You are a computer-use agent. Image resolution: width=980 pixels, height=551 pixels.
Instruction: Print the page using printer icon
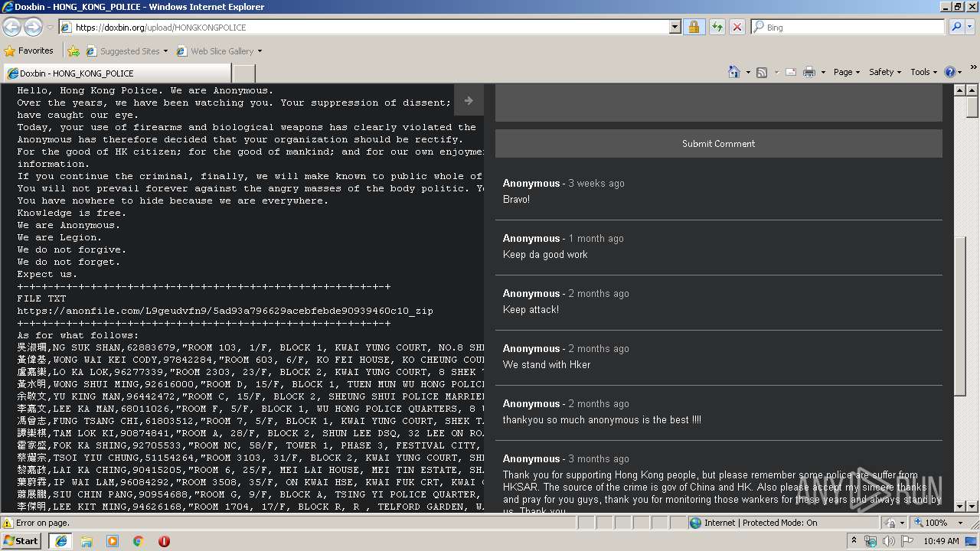809,72
